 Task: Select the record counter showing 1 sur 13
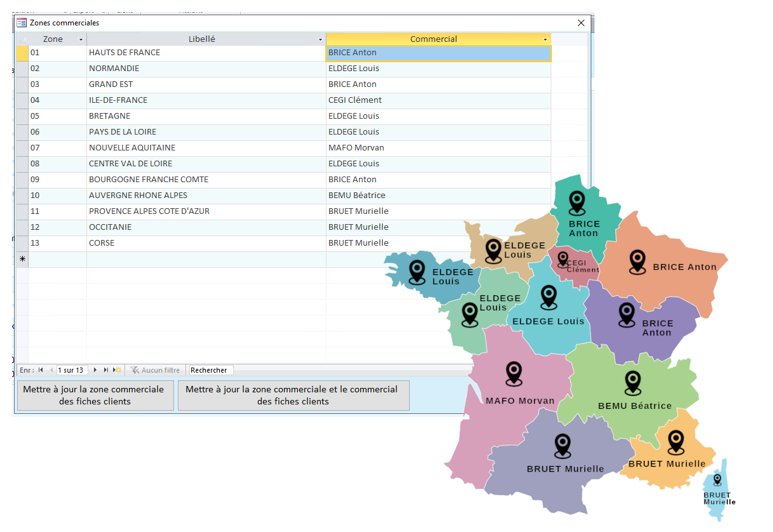[71, 369]
